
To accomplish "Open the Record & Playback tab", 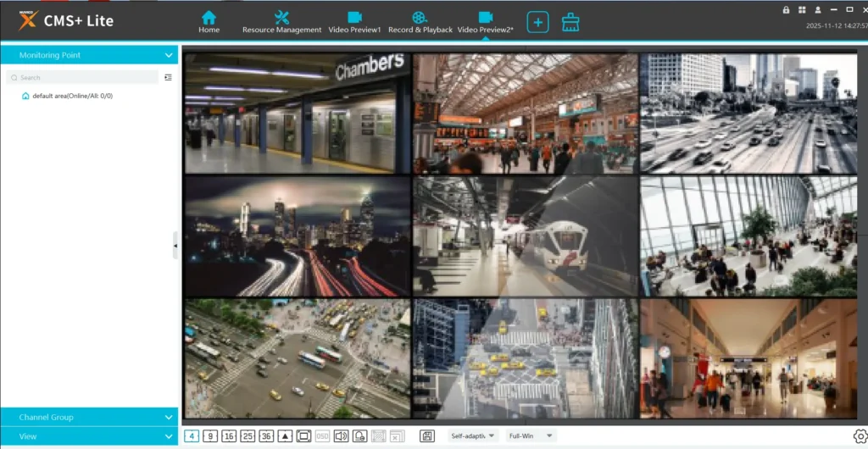I will [x=420, y=22].
